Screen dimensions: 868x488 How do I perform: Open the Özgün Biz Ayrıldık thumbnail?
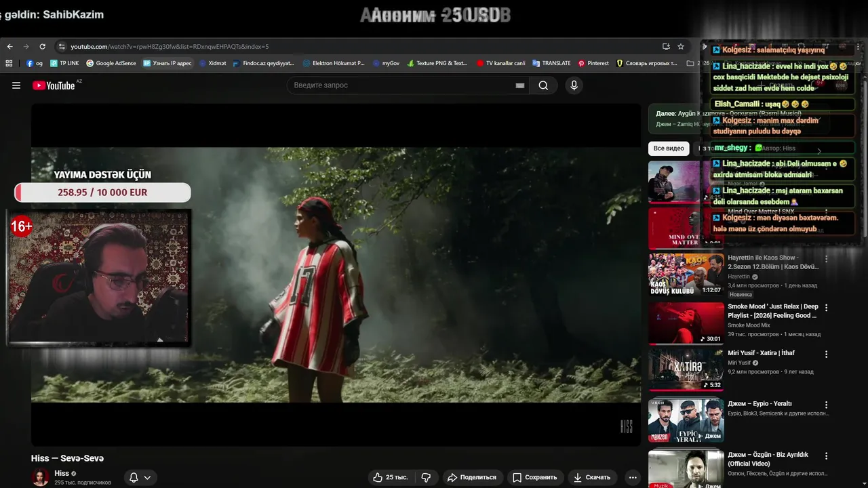686,469
